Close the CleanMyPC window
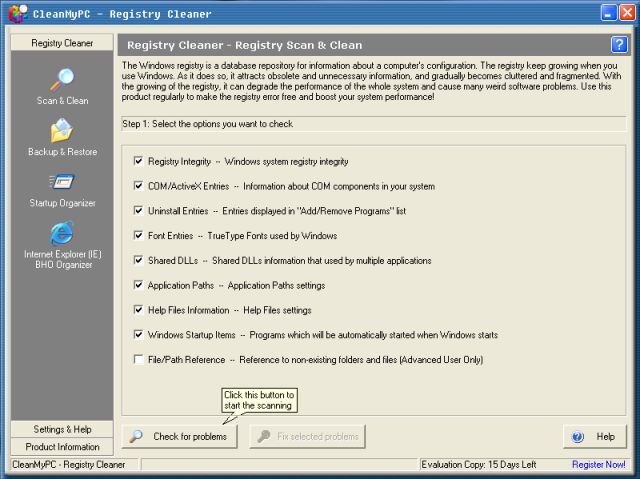 pyautogui.click(x=627, y=13)
